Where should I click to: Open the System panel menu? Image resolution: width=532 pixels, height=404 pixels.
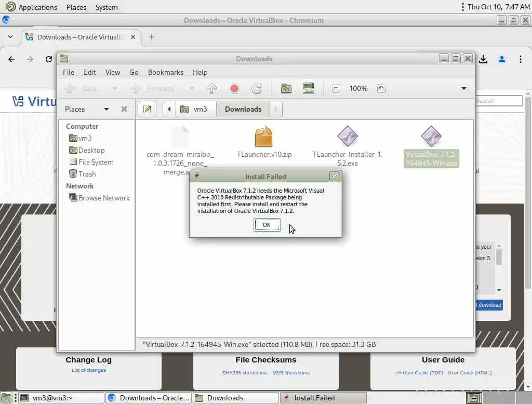(x=107, y=7)
